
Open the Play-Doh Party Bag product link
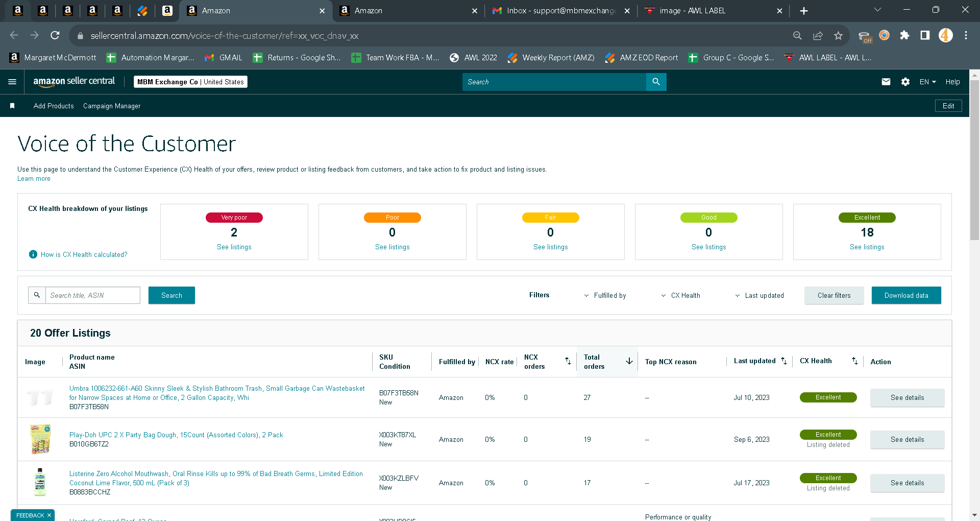tap(176, 435)
